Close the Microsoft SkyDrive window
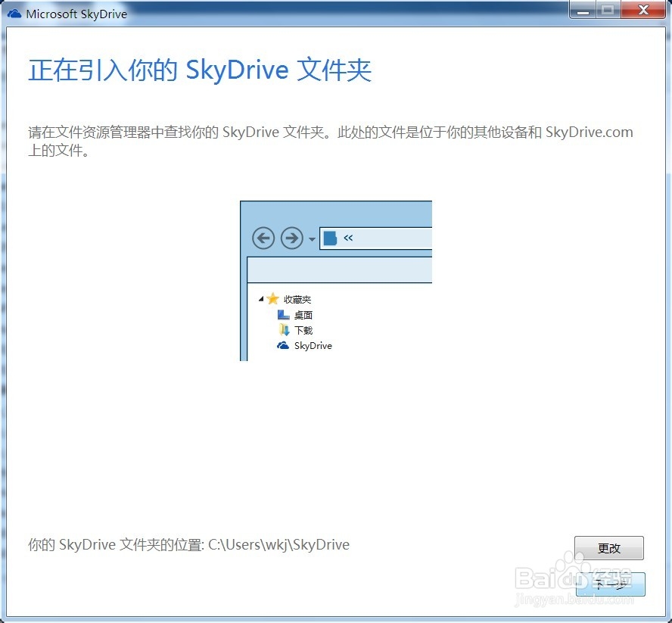The image size is (672, 623). click(643, 9)
